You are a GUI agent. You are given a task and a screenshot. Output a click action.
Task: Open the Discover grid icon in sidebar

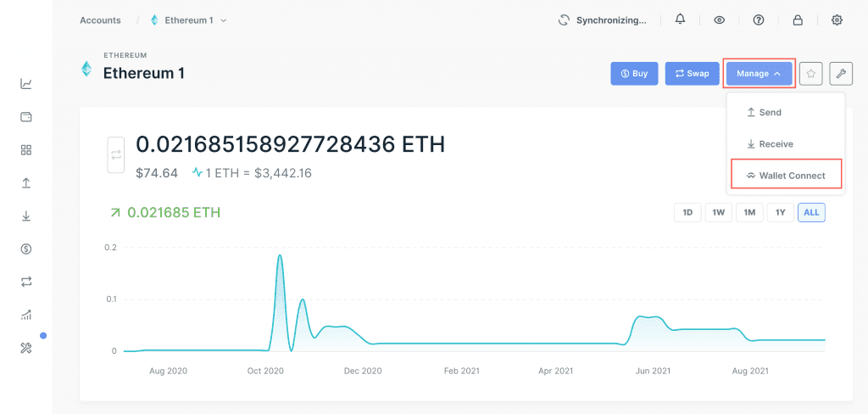(26, 150)
